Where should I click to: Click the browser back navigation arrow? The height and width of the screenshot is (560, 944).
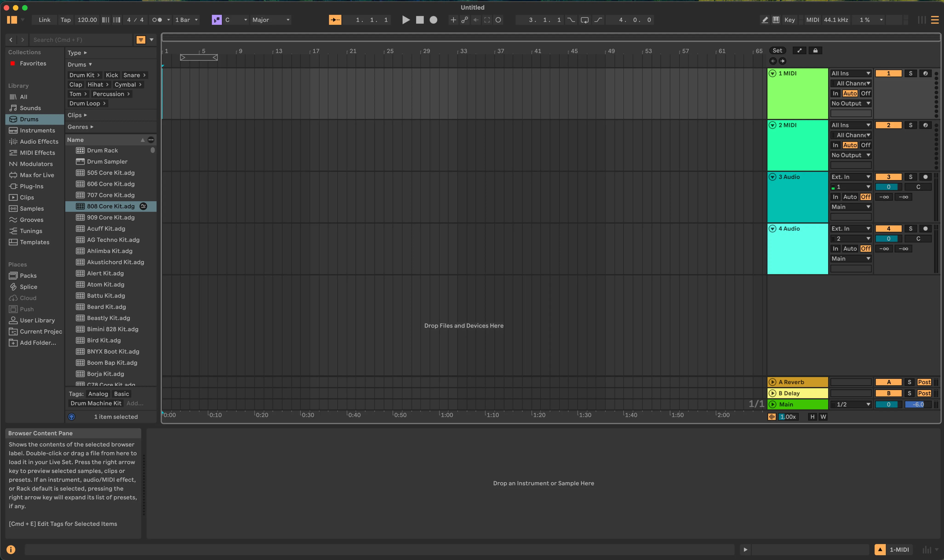pyautogui.click(x=11, y=40)
